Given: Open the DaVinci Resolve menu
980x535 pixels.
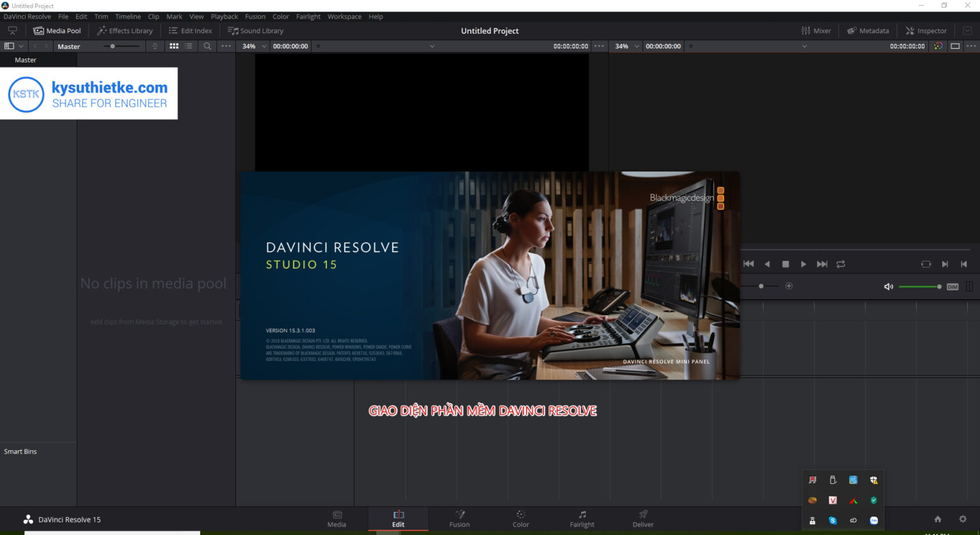Looking at the screenshot, I should 27,17.
